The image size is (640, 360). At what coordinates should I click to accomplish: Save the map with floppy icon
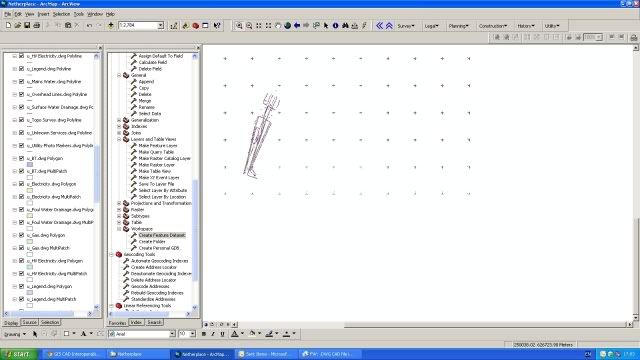(27, 25)
